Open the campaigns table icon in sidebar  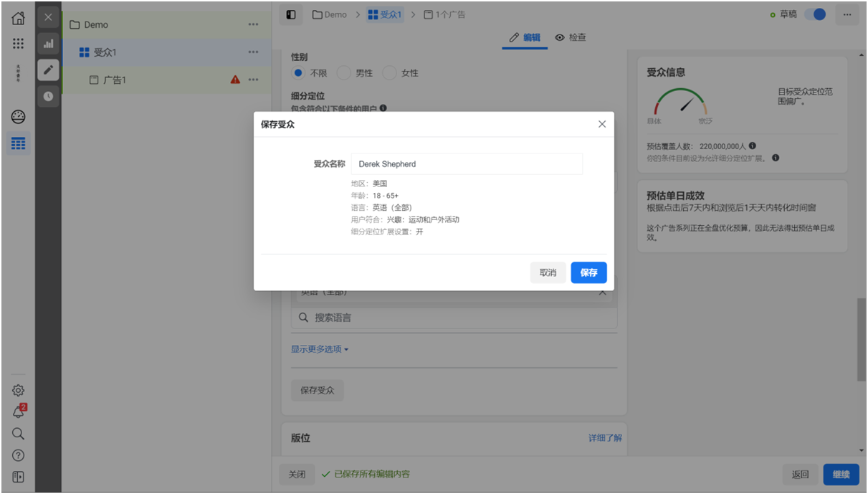[x=18, y=143]
